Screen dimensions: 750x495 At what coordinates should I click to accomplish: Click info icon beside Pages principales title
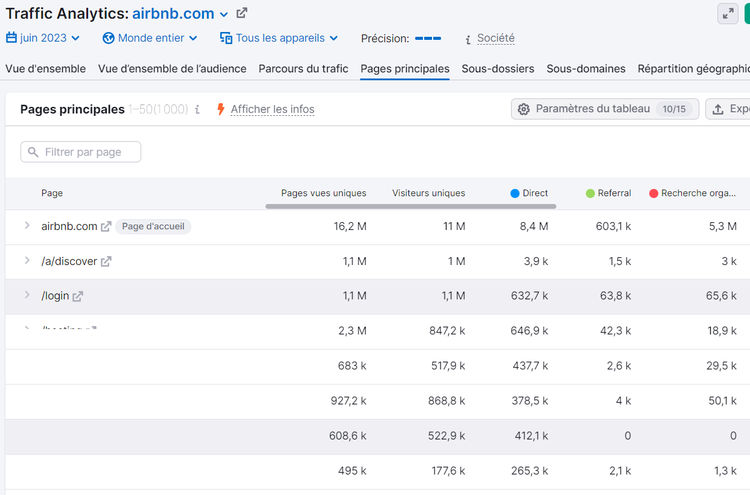[x=198, y=110]
